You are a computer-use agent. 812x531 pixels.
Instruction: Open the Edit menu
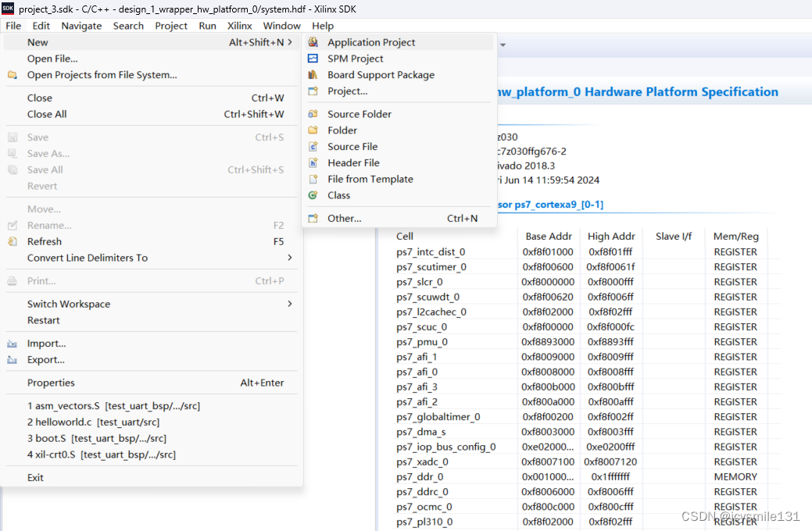[x=41, y=26]
